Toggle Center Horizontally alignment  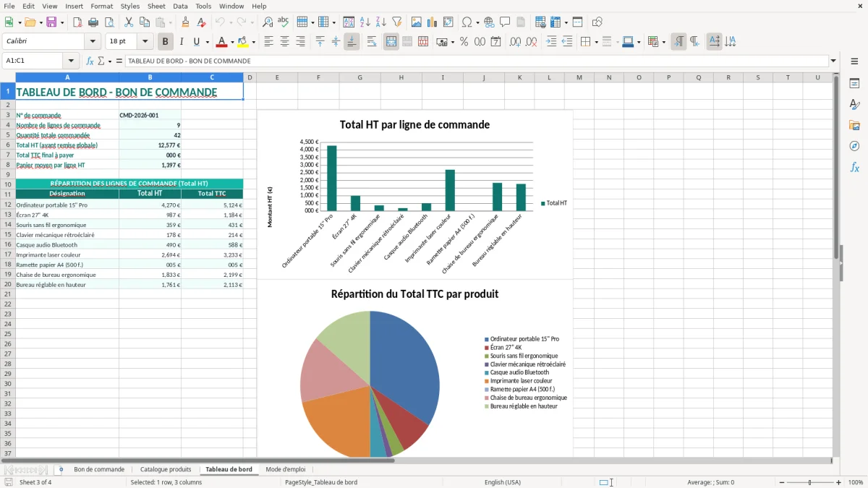tap(285, 42)
